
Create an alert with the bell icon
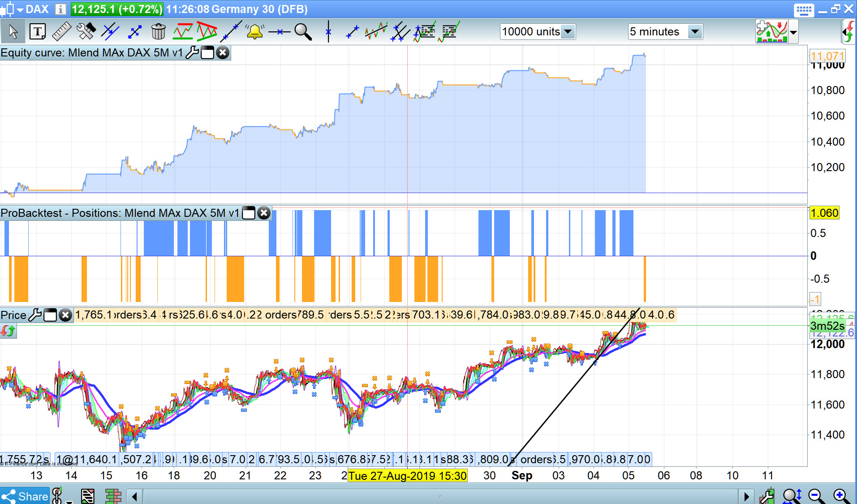pos(255,31)
